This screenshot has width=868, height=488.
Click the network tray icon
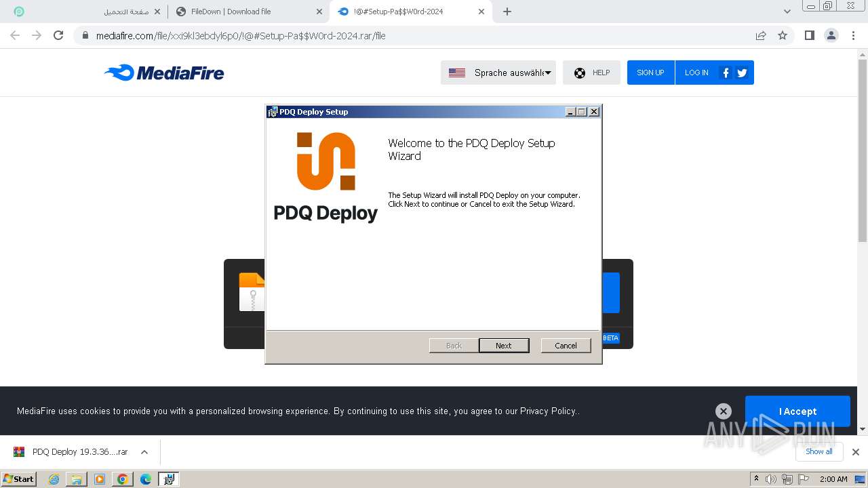pos(787,479)
